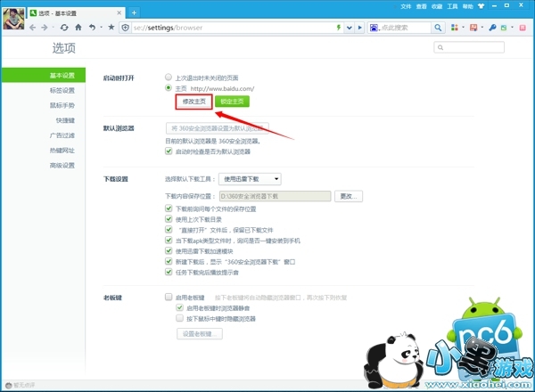535x392 pixels.
Task: Click the undo closed tab icon
Action: click(92, 28)
